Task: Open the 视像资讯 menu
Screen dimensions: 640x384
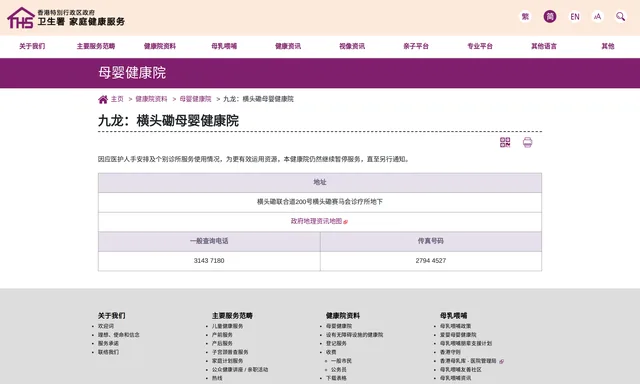Action: point(352,46)
